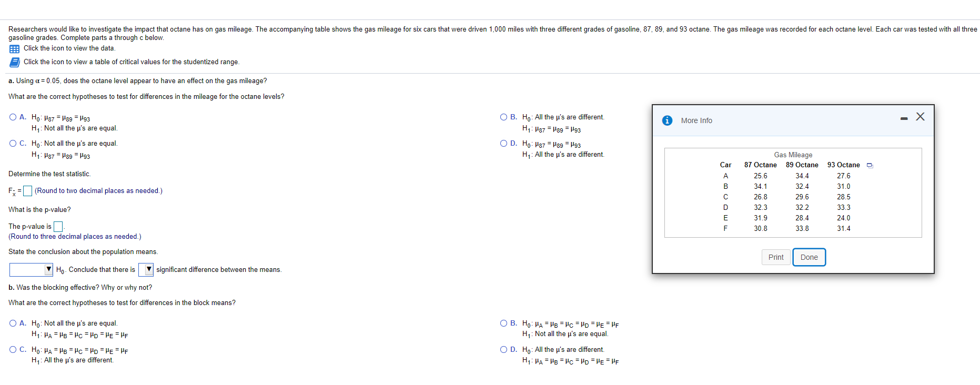Select option B with H0 all μ's different
980x385 pixels.
pyautogui.click(x=504, y=117)
